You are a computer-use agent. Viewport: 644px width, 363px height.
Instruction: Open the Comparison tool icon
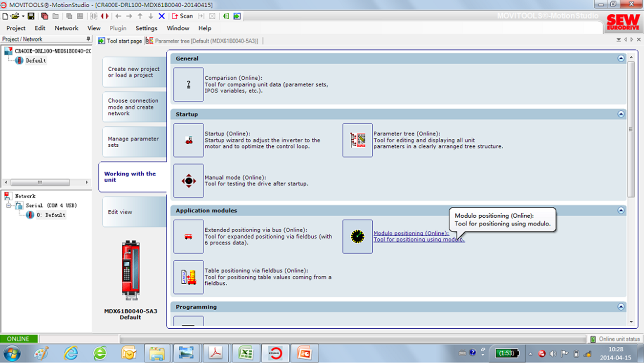point(189,85)
